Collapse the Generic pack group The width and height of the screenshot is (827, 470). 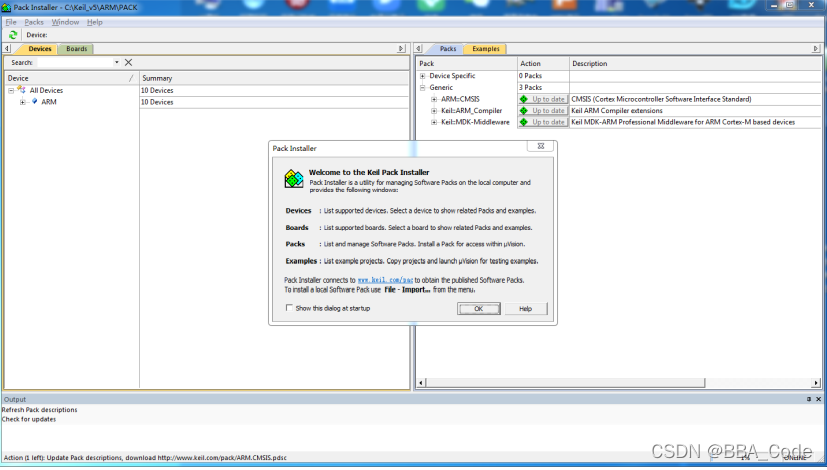pyautogui.click(x=422, y=88)
